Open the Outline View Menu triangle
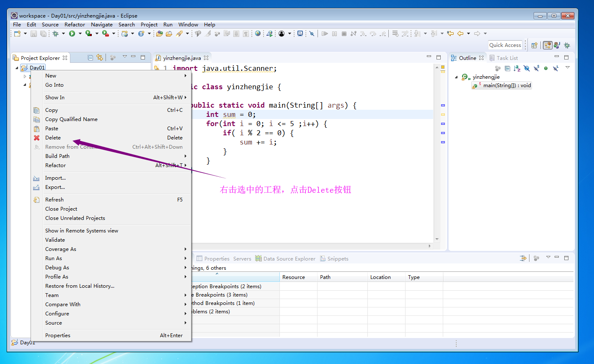Screen dimensions: 594x364 [568, 67]
